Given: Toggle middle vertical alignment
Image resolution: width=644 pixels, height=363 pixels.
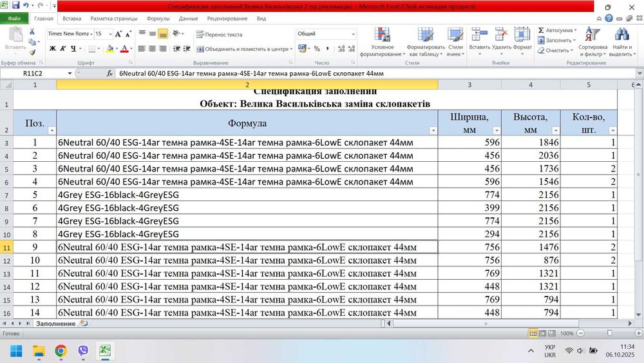Looking at the screenshot, I should tap(153, 34).
